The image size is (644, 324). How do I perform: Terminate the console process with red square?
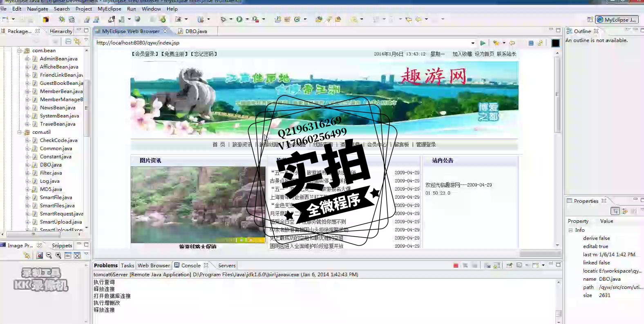point(456,265)
